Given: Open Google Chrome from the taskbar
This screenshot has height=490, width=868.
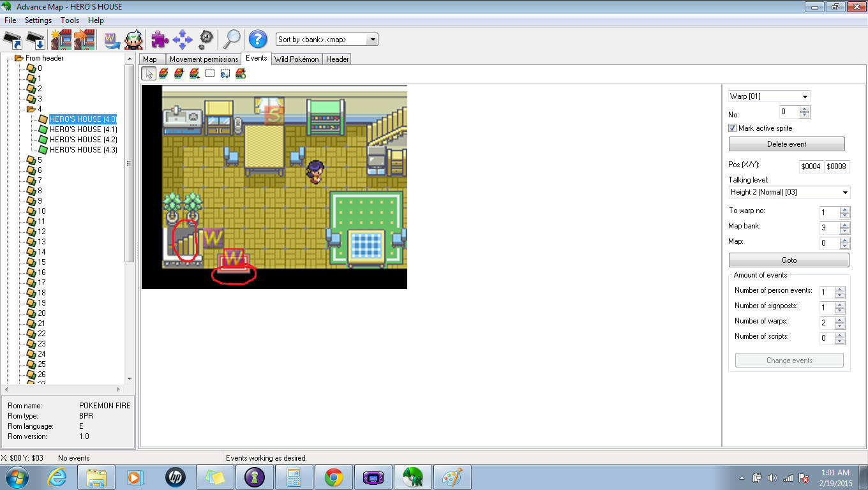Looking at the screenshot, I should 334,477.
